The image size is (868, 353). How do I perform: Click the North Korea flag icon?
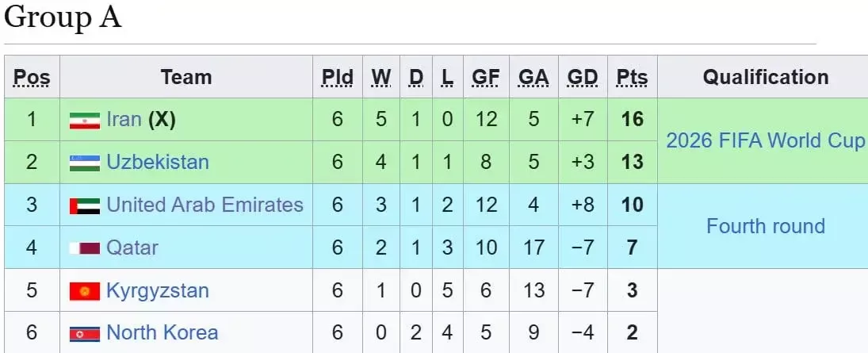click(x=85, y=334)
